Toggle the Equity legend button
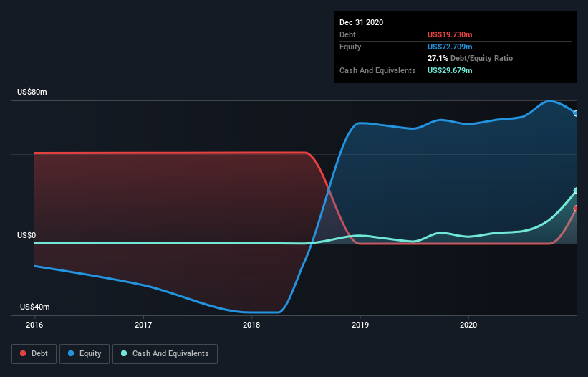Viewport: 588px width, 377px height. (x=85, y=354)
